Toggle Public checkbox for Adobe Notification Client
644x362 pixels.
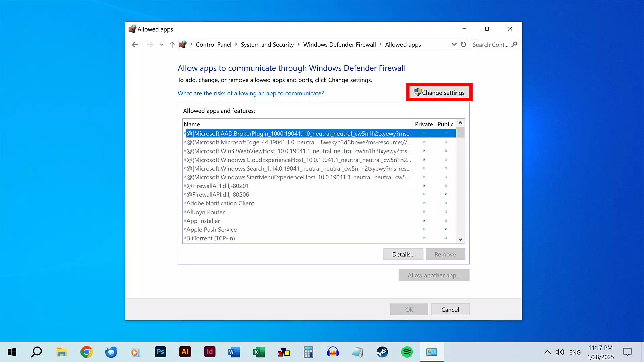446,203
